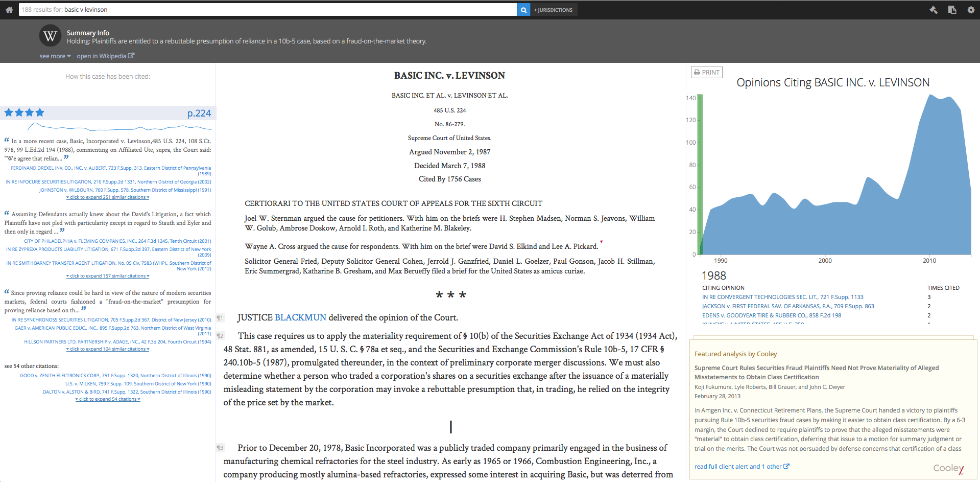The height and width of the screenshot is (482, 980).
Task: Open Dalton v. Alston & Bird citation
Action: (127, 392)
